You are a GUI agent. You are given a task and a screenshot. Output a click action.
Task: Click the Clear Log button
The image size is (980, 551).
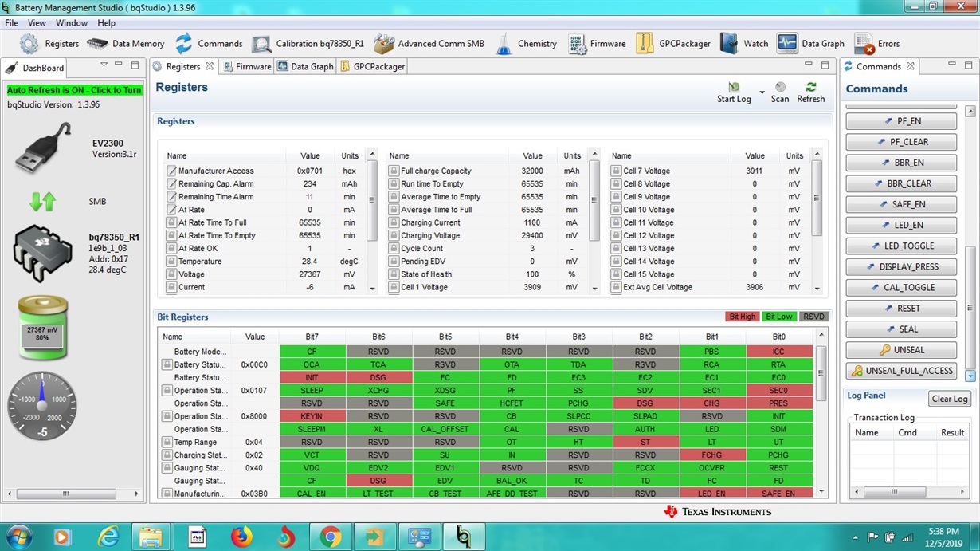point(950,399)
